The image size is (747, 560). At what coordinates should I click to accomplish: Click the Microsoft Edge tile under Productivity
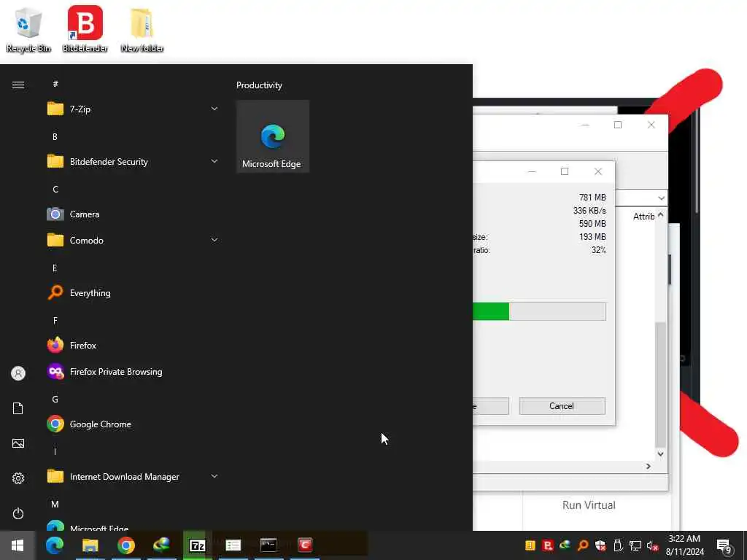(273, 136)
